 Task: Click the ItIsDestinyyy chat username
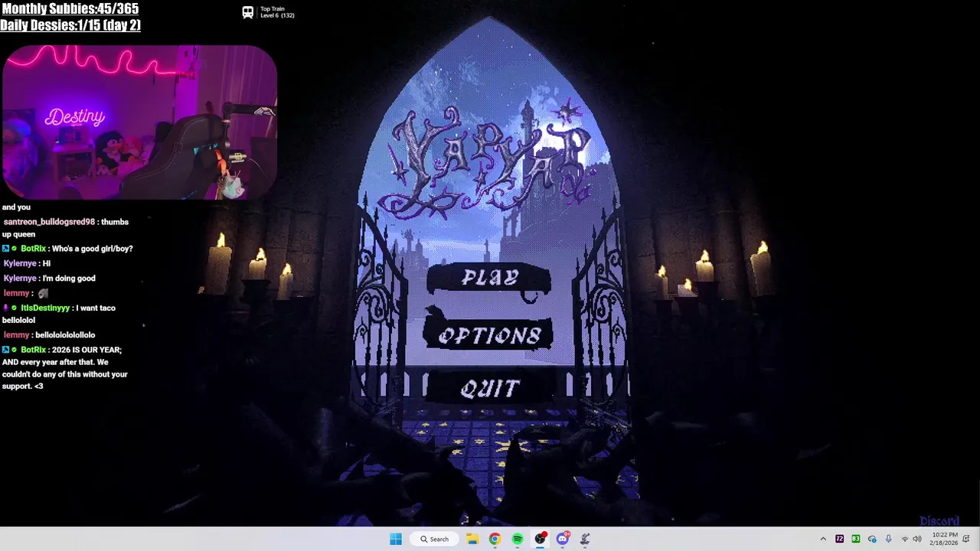coord(45,308)
